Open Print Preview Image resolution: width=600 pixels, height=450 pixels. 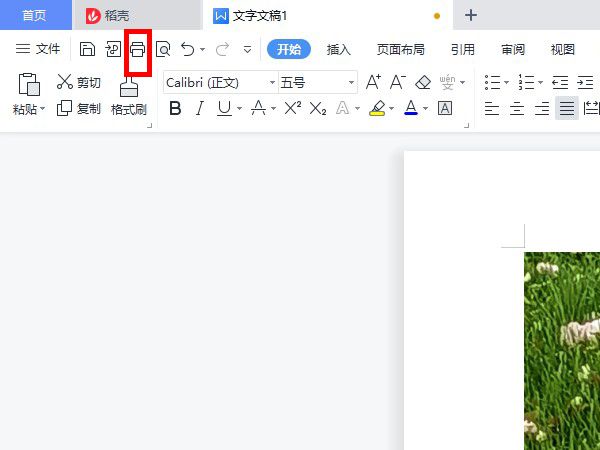(163, 49)
